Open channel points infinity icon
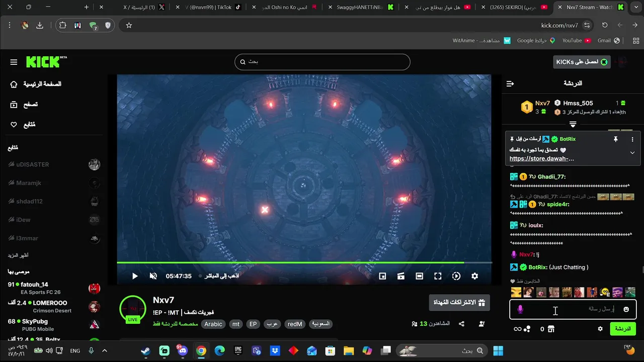 coord(517,329)
